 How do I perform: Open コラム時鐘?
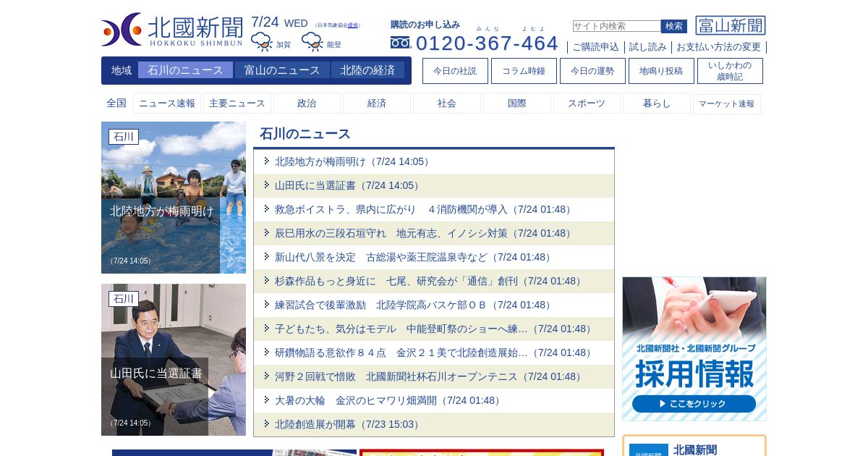(524, 71)
